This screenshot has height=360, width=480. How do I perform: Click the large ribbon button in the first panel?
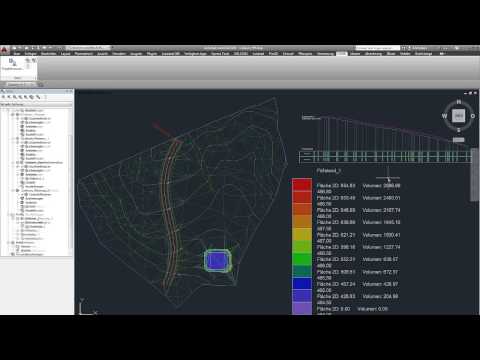click(12, 64)
